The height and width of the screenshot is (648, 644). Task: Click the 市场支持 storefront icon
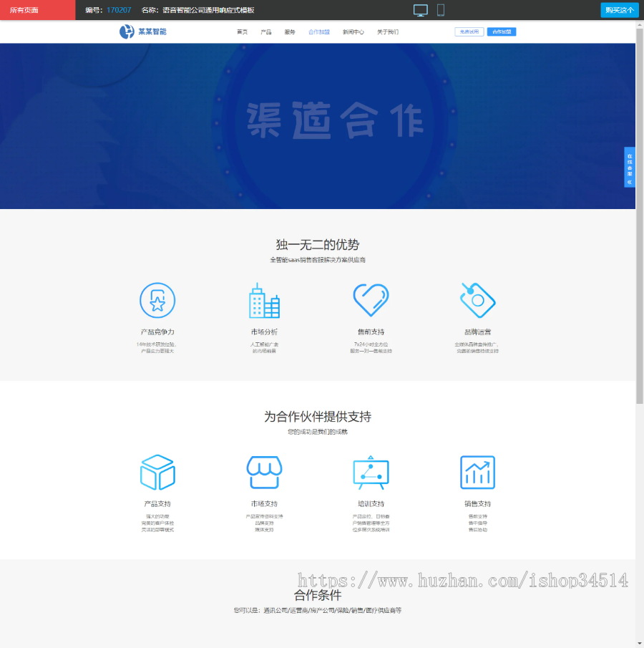click(265, 471)
